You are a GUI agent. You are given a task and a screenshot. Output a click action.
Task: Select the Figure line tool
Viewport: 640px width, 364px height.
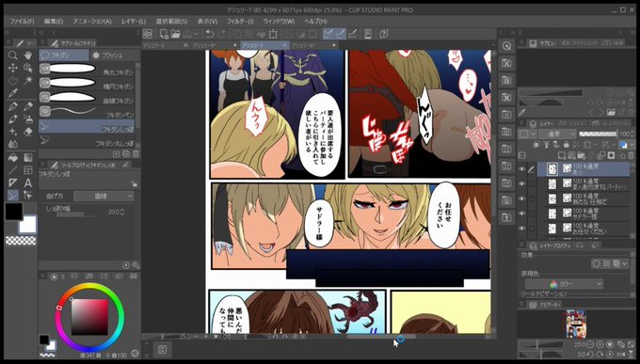[12, 170]
